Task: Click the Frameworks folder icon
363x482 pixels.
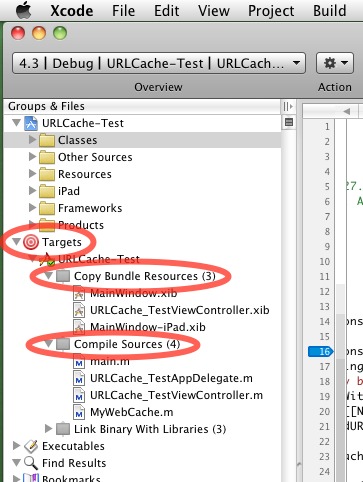Action: 47,208
